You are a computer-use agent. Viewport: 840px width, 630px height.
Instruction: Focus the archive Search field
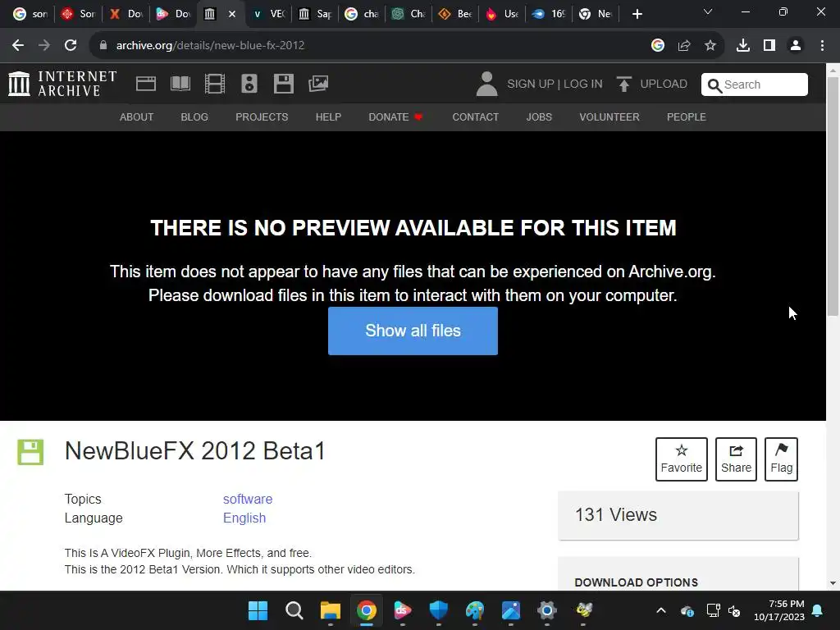[x=755, y=84]
